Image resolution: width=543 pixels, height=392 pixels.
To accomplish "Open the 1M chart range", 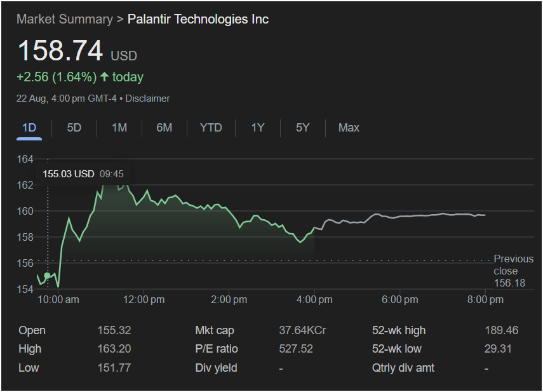I will 119,128.
